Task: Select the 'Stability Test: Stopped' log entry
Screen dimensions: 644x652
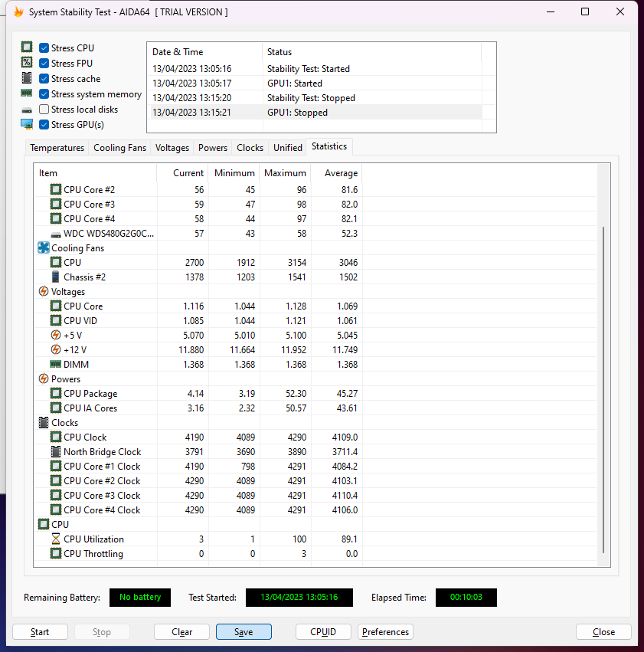Action: click(315, 98)
